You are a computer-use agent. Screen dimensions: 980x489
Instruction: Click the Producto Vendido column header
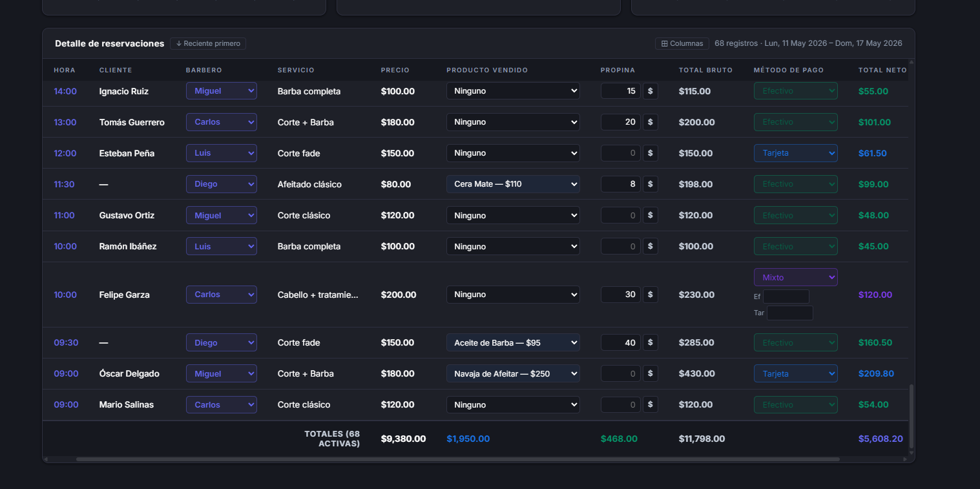pos(487,70)
